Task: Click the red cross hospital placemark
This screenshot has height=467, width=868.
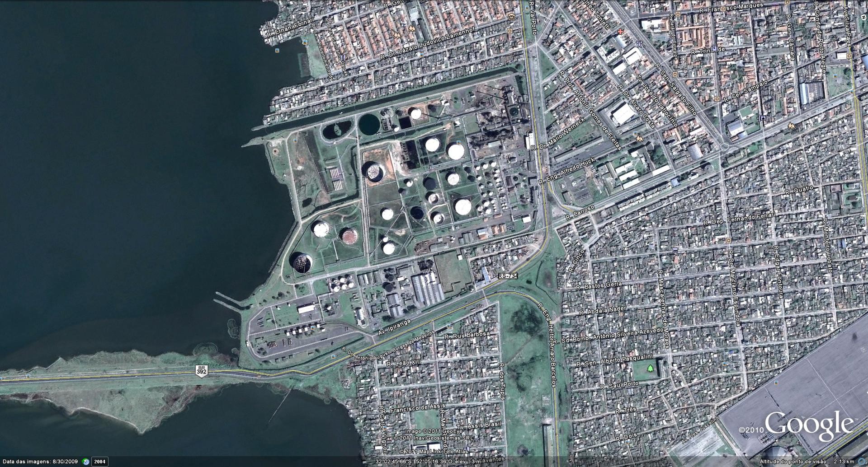Action: click(x=621, y=32)
